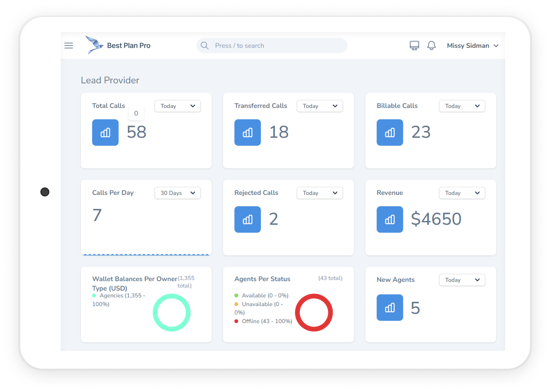Viewport: 550px width, 392px height.
Task: Open the monitor screen icon in header
Action: (x=414, y=45)
